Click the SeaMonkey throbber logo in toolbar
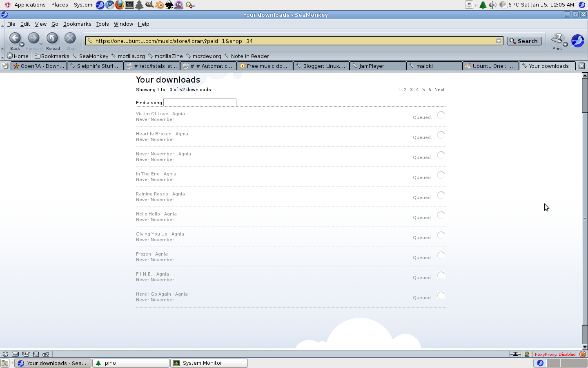 (x=577, y=40)
